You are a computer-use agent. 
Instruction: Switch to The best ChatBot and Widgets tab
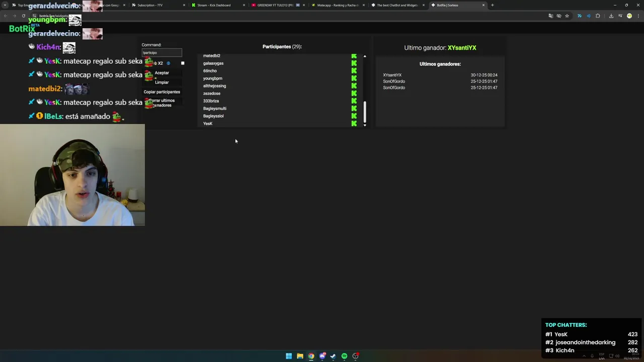pyautogui.click(x=398, y=5)
